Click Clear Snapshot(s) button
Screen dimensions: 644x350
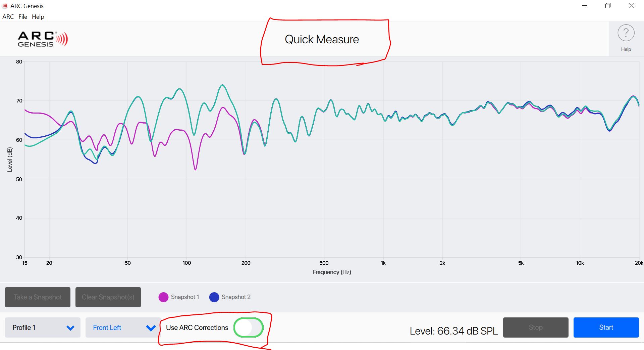coord(108,297)
